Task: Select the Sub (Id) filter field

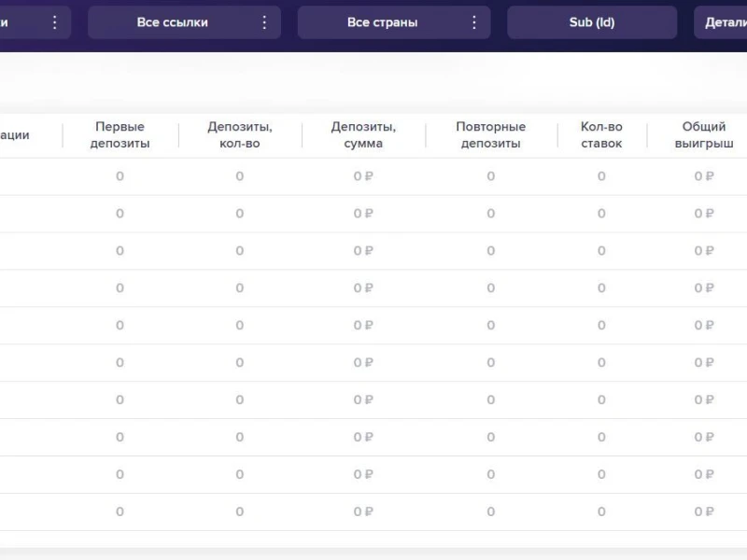Action: point(592,22)
